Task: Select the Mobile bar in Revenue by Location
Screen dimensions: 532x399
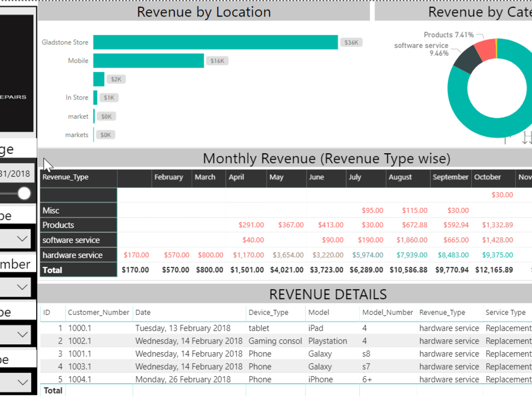Action: tap(149, 61)
